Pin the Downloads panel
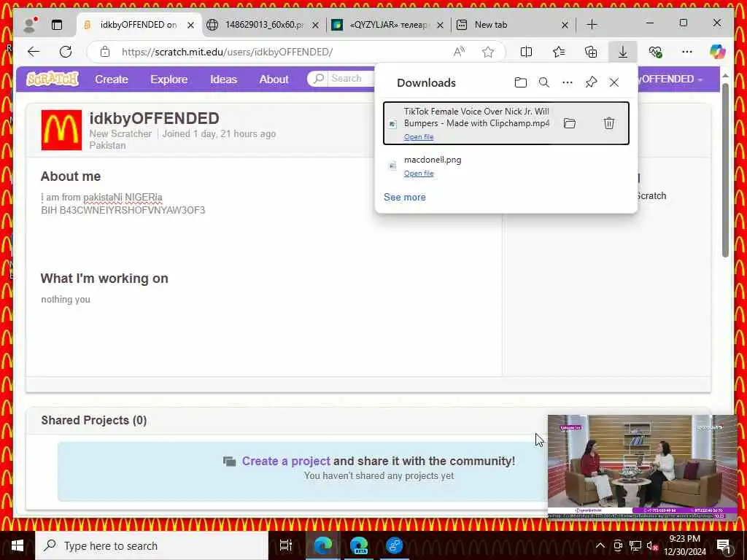The height and width of the screenshot is (560, 747). [x=591, y=82]
